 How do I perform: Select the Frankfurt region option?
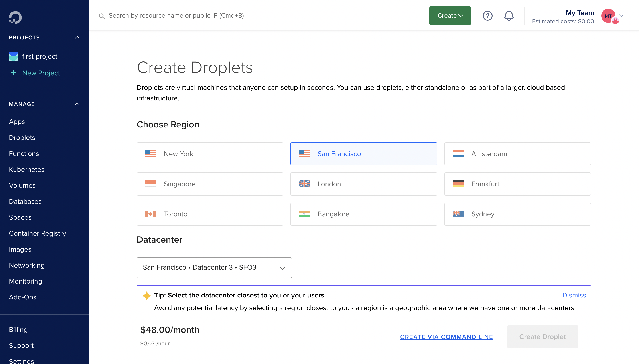(517, 184)
